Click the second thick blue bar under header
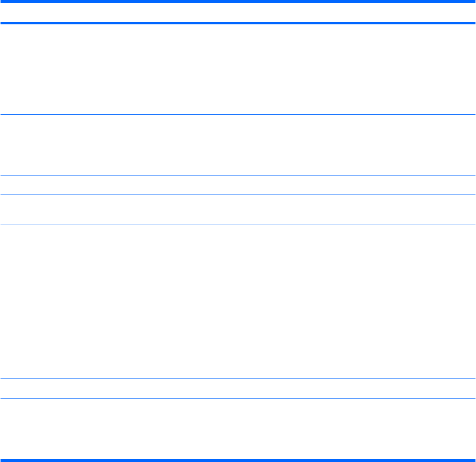Screen dimensions: 476x462 point(238,23)
